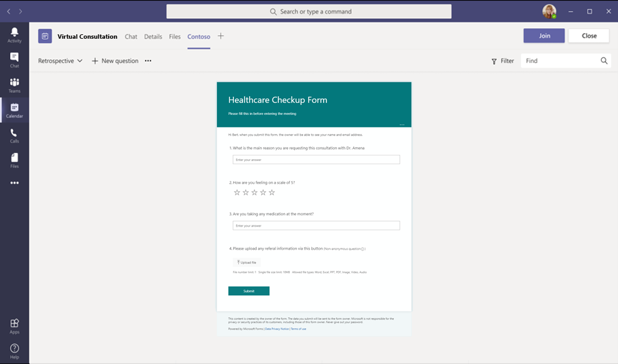The height and width of the screenshot is (364, 618).
Task: Open more options next to New question
Action: pos(148,61)
